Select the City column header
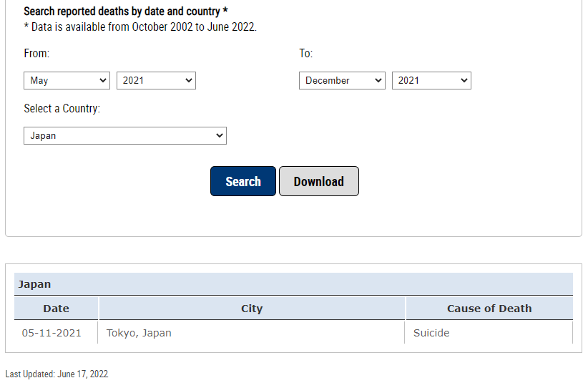The width and height of the screenshot is (588, 383). [x=252, y=309]
